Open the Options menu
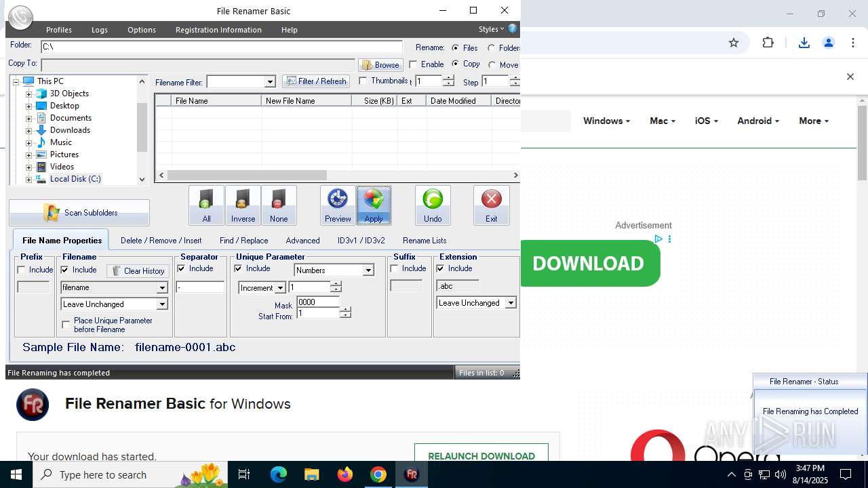Viewport: 868px width, 488px height. click(x=142, y=30)
